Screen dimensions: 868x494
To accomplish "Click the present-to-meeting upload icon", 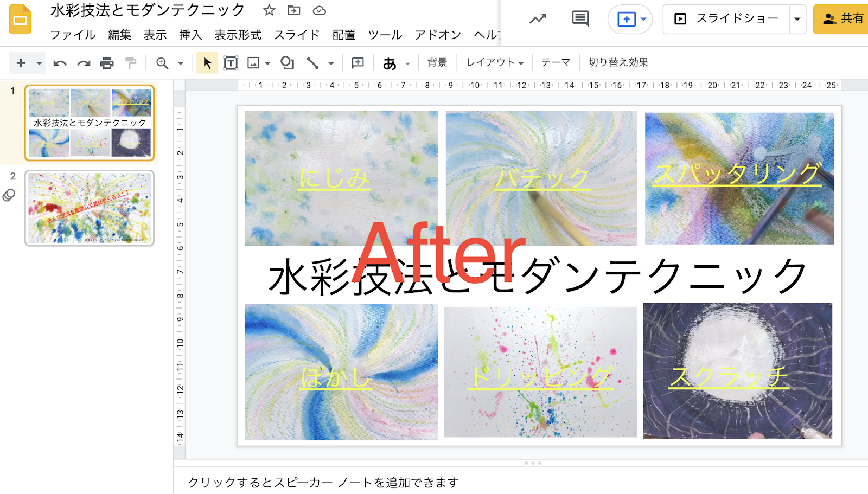I will click(627, 20).
